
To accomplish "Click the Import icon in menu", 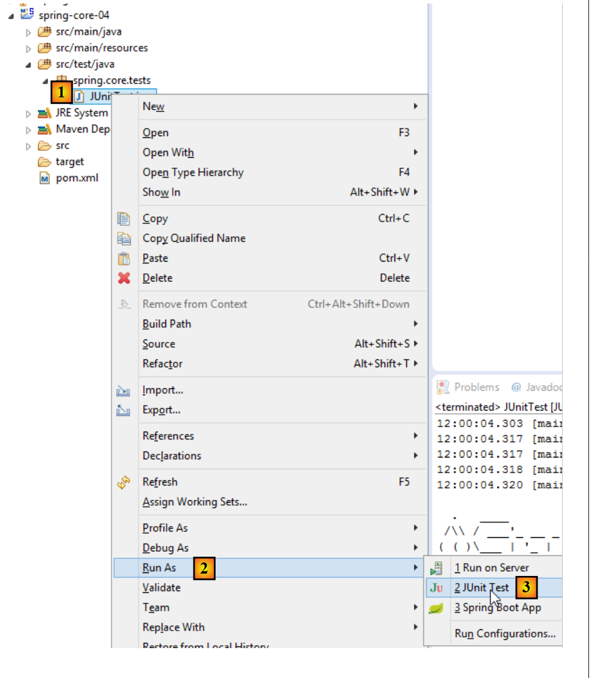I will coord(123,391).
